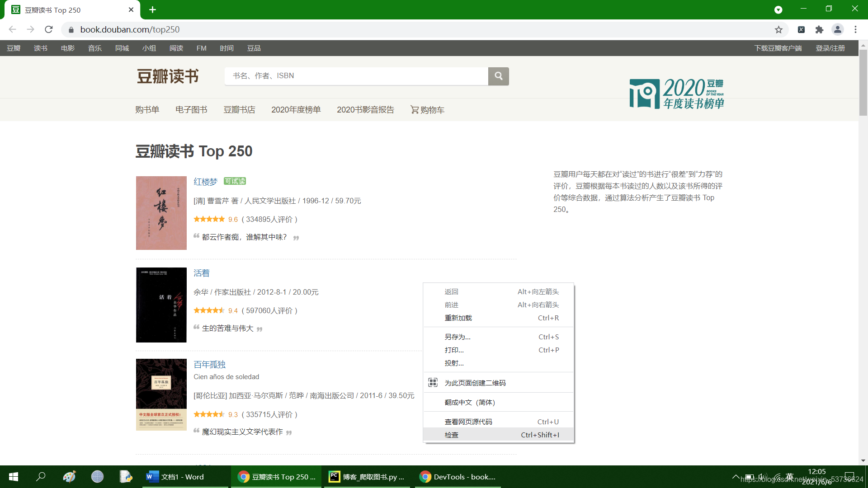Open 电影 link in top nav
Viewport: 868px width, 488px height.
(68, 48)
